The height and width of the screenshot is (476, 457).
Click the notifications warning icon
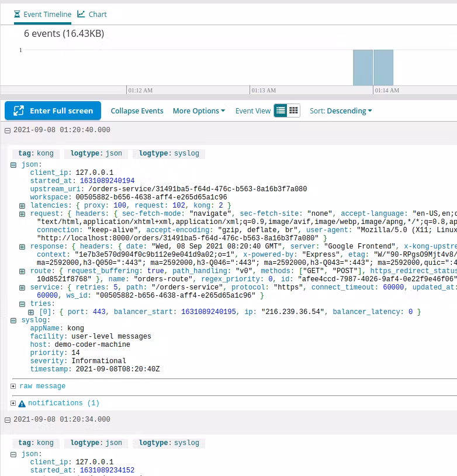[22, 403]
